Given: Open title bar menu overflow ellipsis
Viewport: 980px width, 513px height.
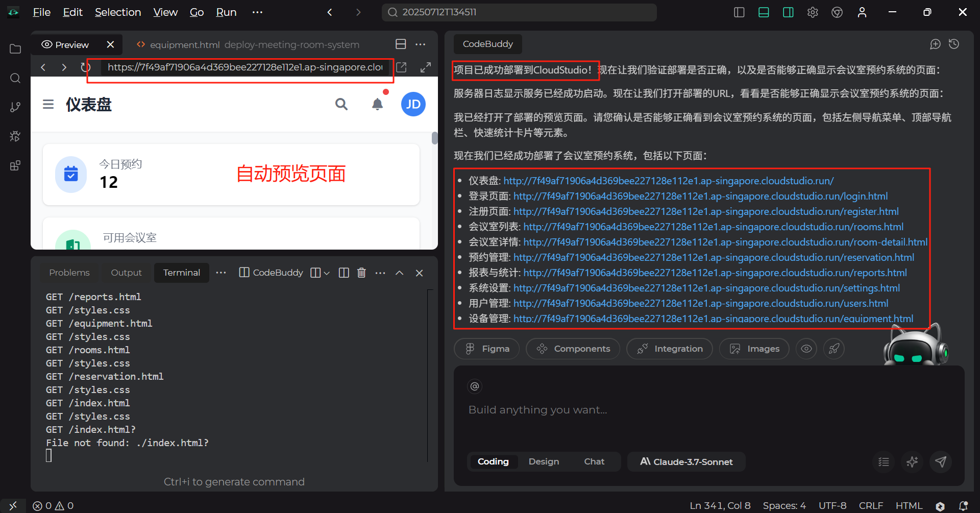Looking at the screenshot, I should click(x=257, y=12).
